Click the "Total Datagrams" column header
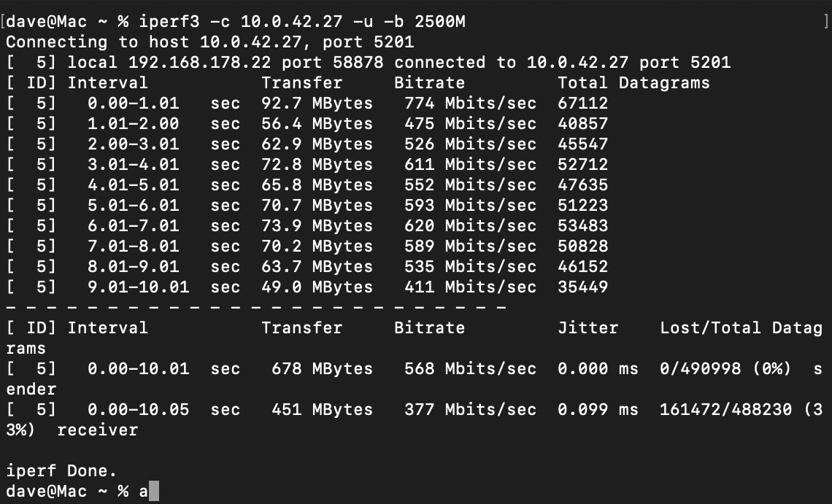 (633, 83)
